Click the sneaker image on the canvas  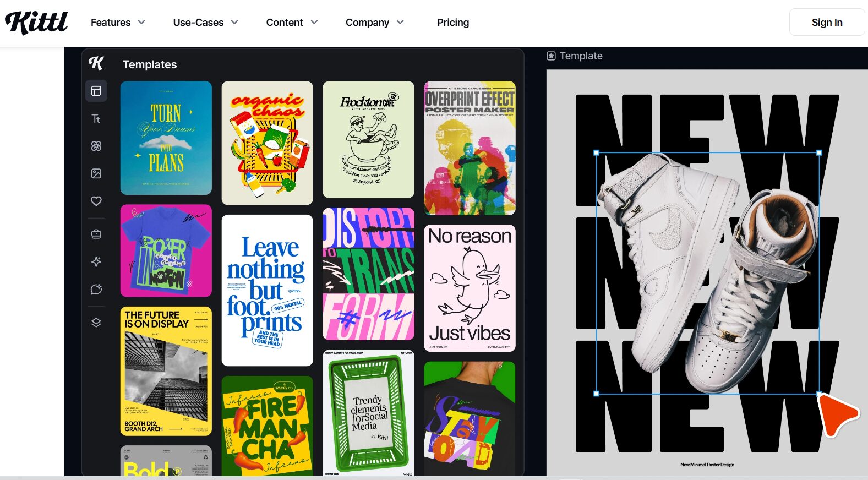(708, 274)
